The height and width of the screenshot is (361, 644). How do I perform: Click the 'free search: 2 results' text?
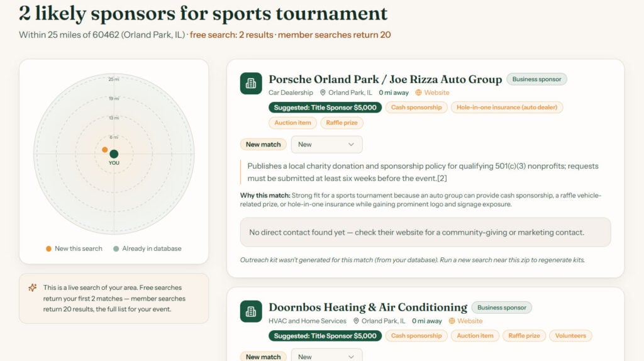[231, 35]
